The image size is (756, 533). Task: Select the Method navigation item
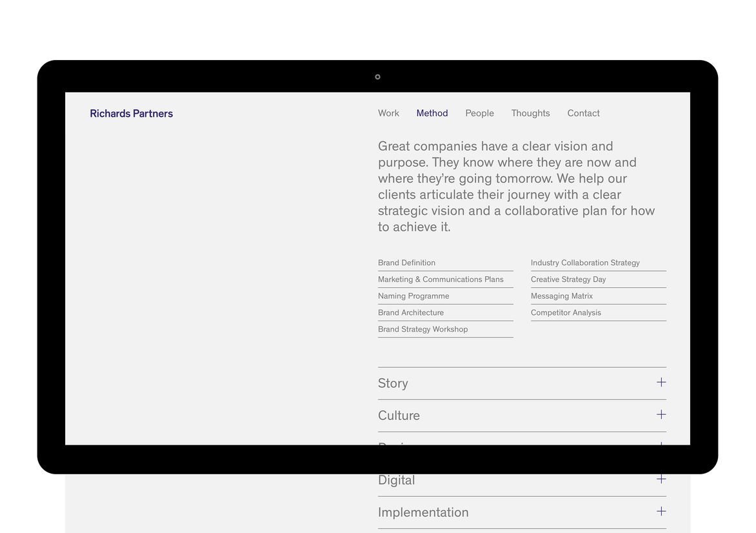(432, 113)
